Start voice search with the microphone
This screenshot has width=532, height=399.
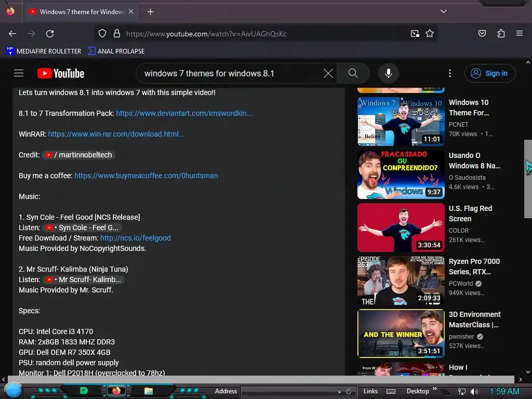click(389, 73)
